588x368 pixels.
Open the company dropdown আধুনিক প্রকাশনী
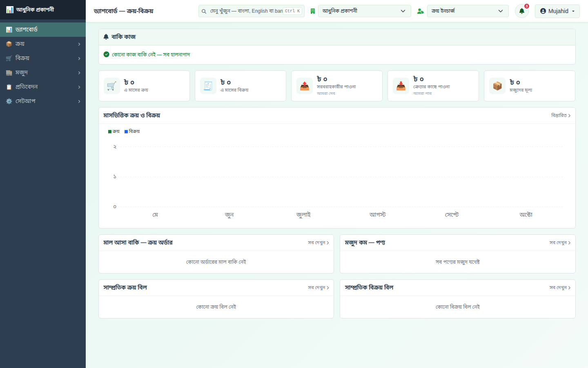(364, 11)
